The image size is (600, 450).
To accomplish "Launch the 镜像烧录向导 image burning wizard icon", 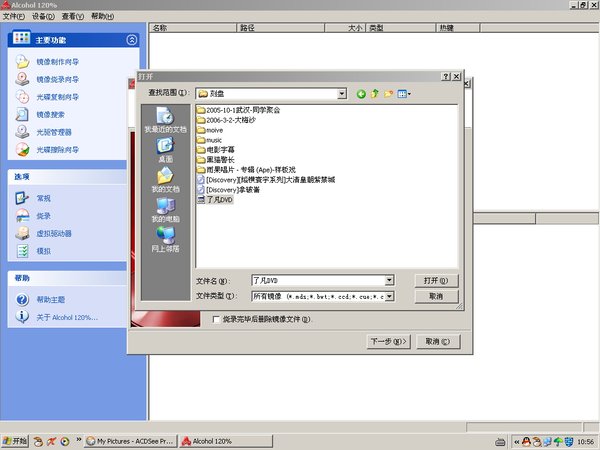I will [x=22, y=79].
